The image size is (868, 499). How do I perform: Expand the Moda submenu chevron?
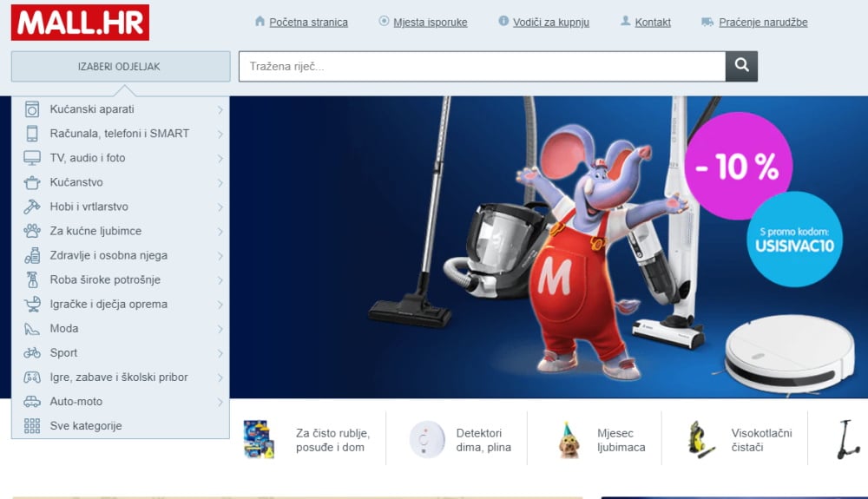click(220, 329)
